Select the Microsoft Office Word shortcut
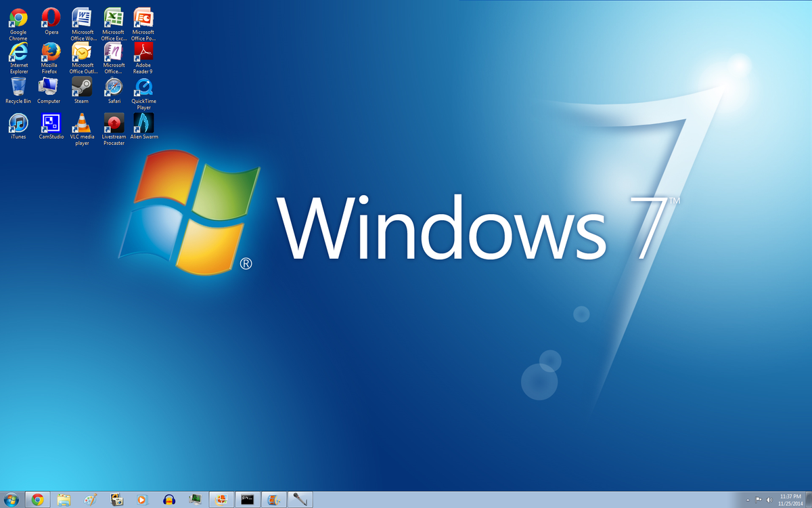This screenshot has height=508, width=812. click(83, 24)
